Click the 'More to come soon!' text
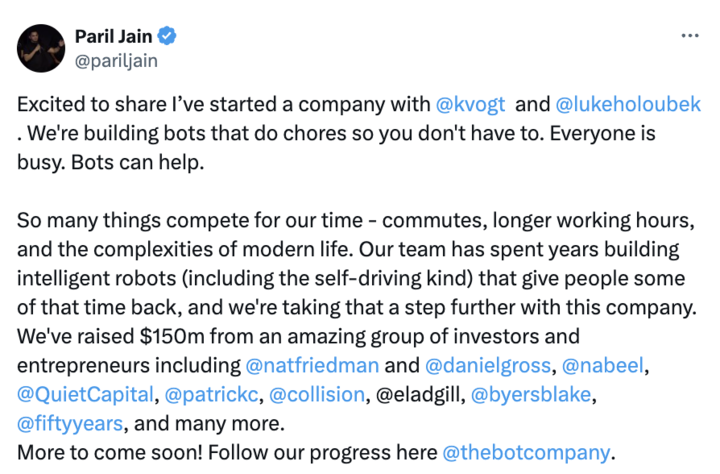 tap(110, 453)
